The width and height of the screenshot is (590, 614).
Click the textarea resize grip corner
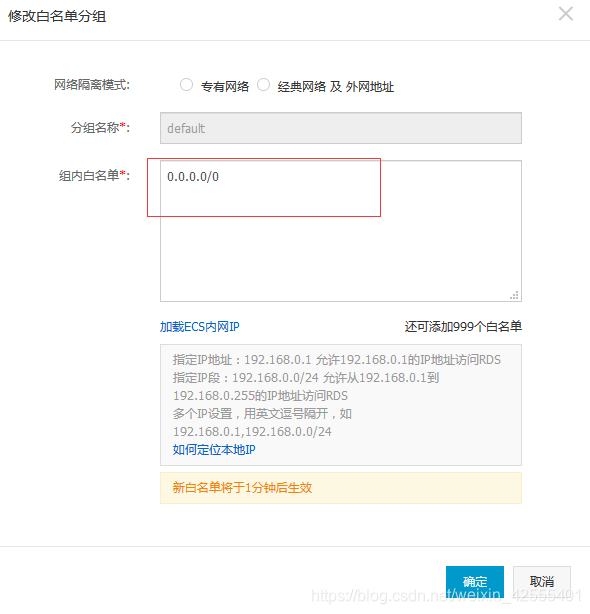pos(514,295)
